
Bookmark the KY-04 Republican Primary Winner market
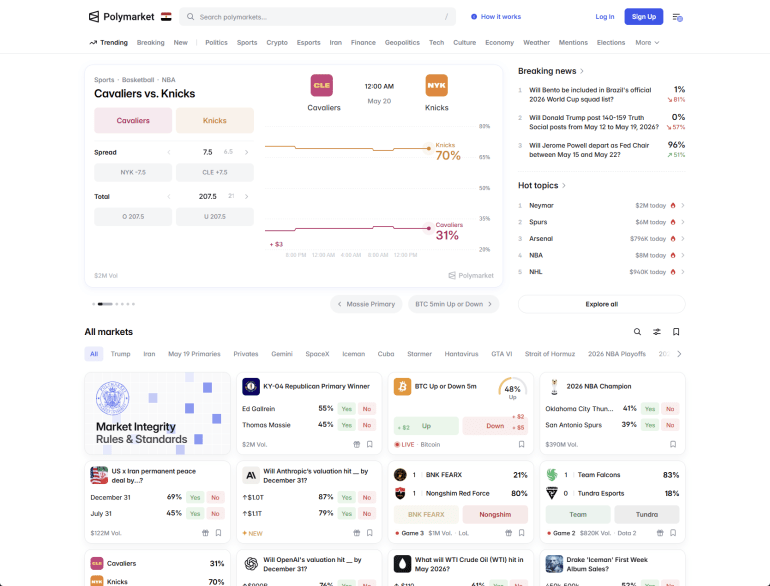tap(370, 445)
